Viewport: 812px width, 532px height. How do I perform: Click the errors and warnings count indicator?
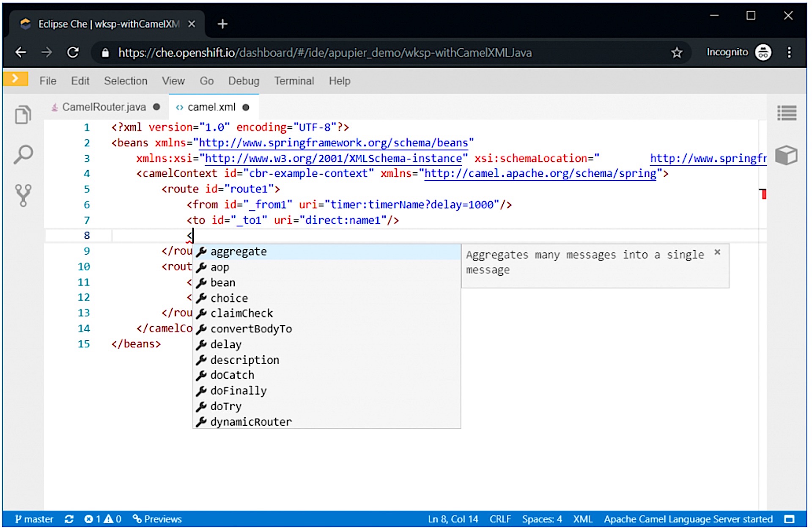point(103,519)
